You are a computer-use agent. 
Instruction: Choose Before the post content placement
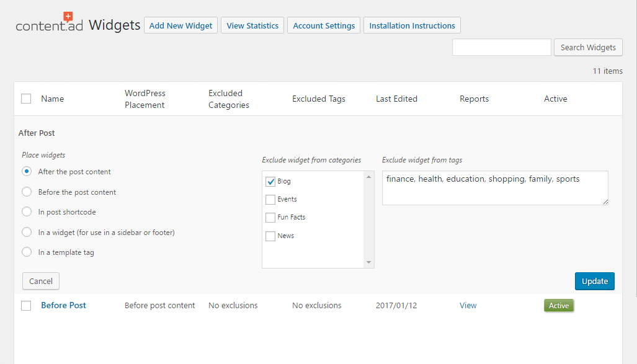(27, 192)
